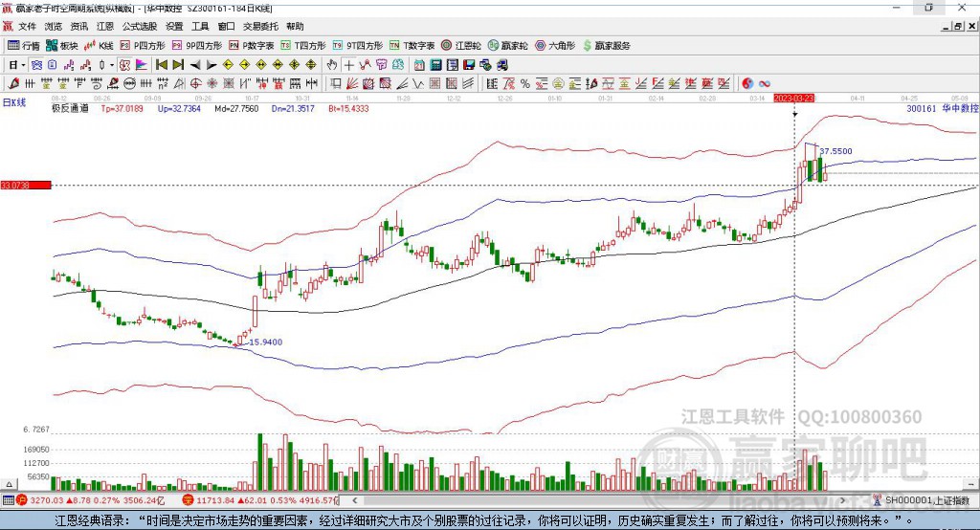Select the Gann fan lines tool
The width and height of the screenshot is (980, 530).
point(352,84)
